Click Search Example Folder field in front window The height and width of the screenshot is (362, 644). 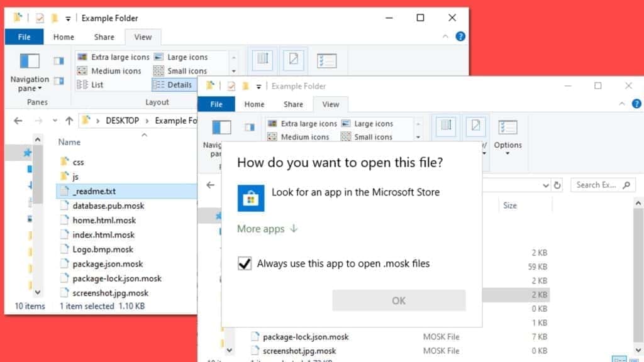(x=603, y=185)
